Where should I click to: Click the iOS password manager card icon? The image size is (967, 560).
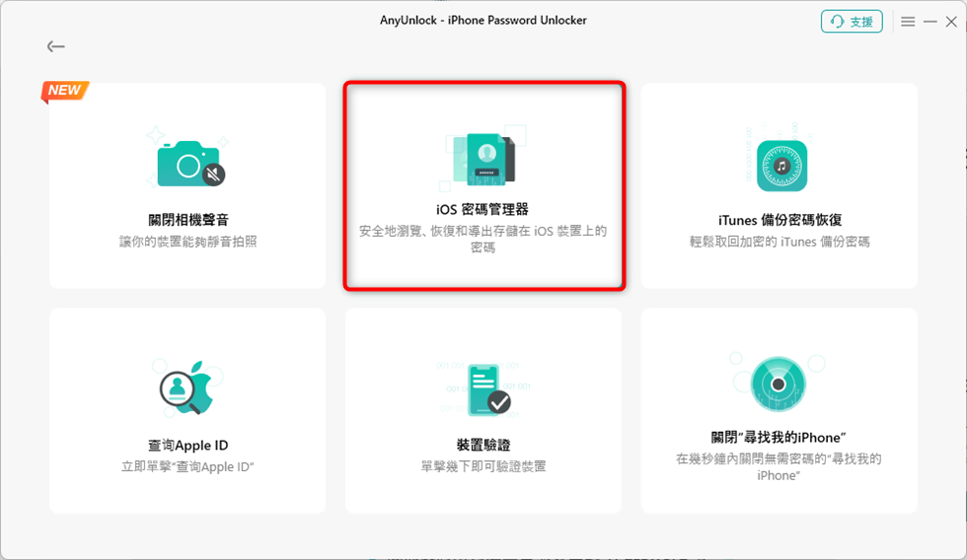(483, 160)
